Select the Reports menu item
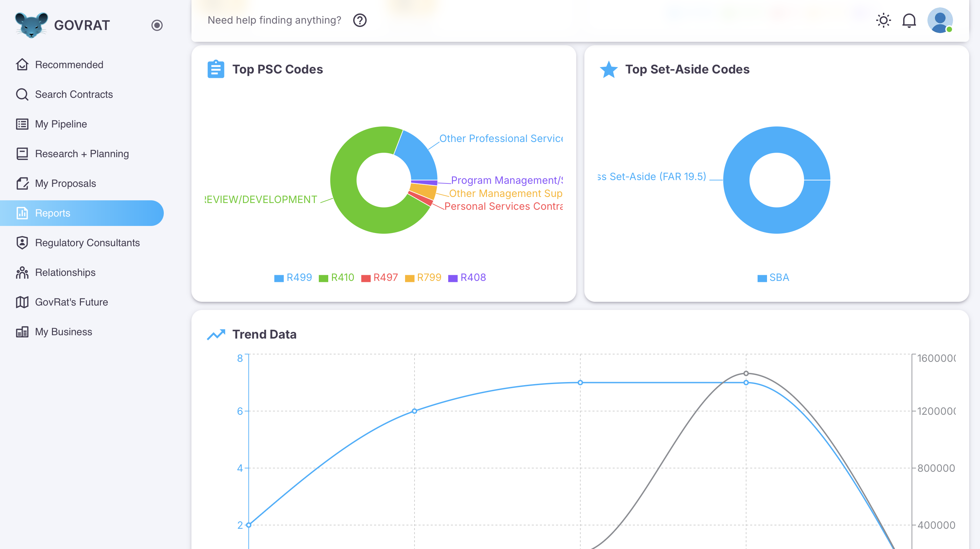Viewport: 980px width, 549px height. coord(82,213)
